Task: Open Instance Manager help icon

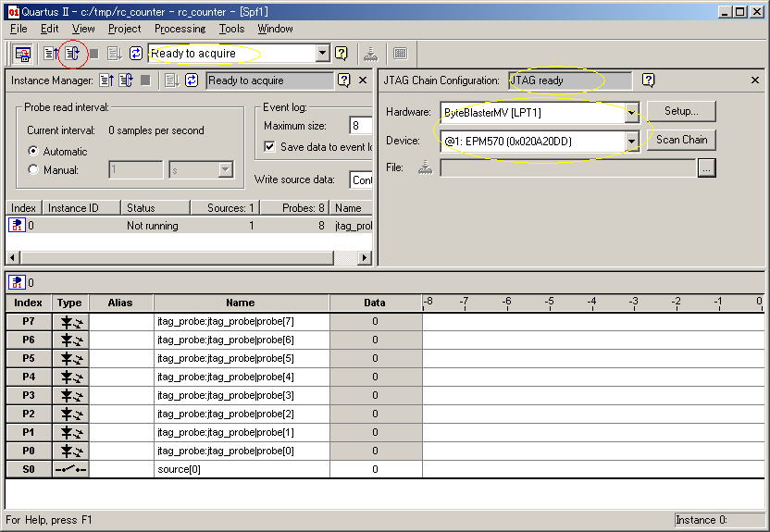Action: 343,80
